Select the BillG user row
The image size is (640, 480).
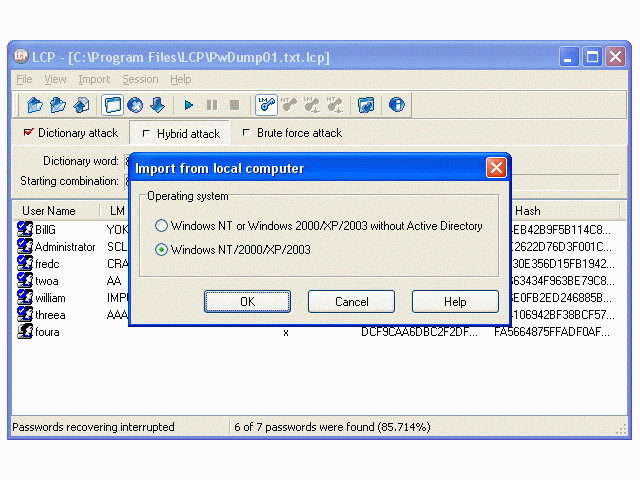click(x=45, y=229)
